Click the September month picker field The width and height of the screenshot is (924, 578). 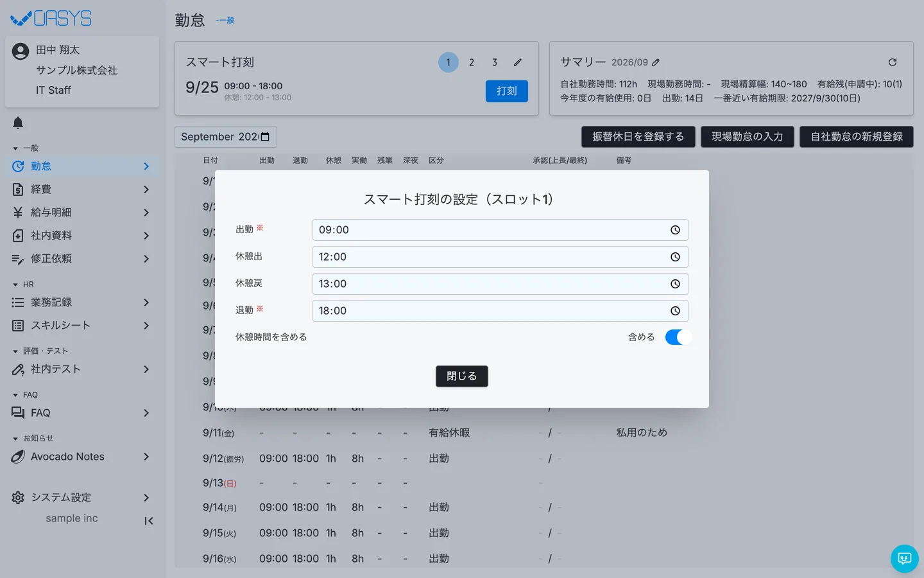pyautogui.click(x=226, y=137)
